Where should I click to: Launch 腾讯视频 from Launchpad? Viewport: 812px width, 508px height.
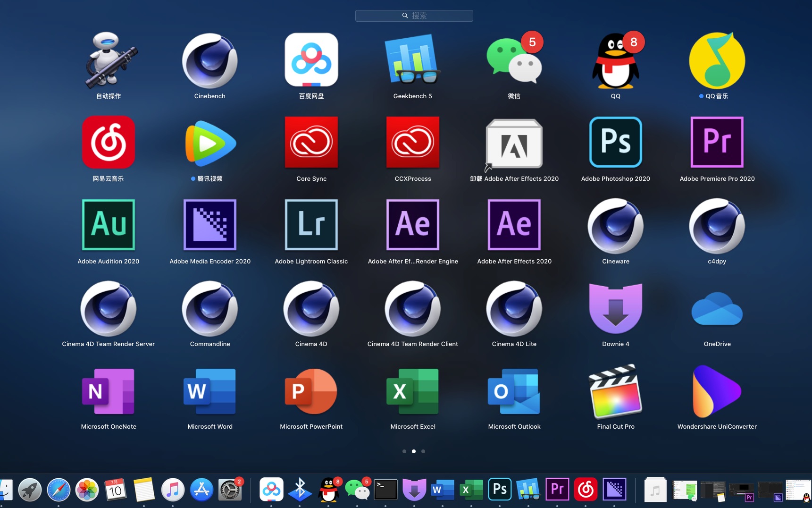point(210,143)
